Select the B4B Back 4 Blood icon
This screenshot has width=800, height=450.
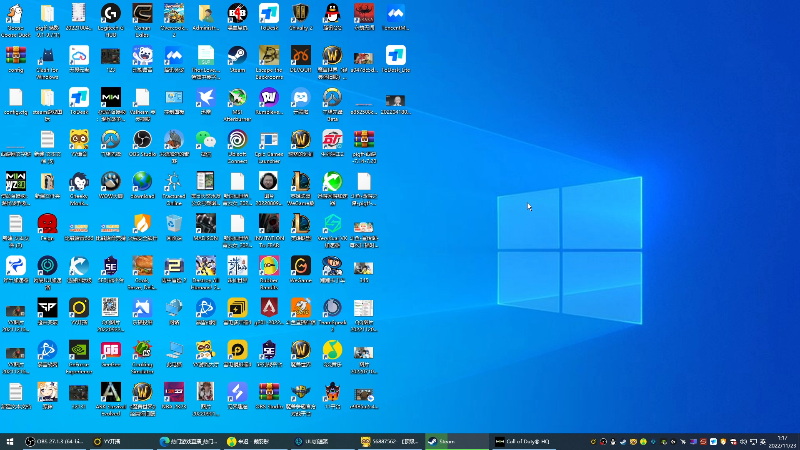237,17
